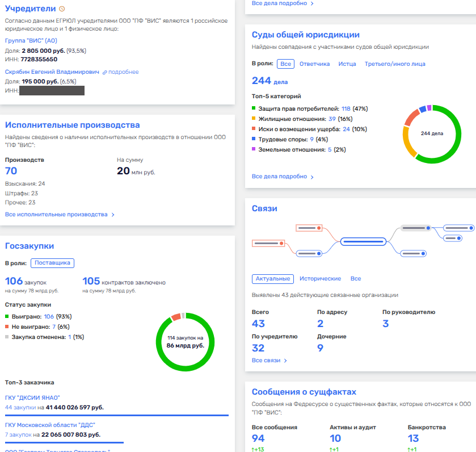Show Исторические connections

click(x=321, y=279)
